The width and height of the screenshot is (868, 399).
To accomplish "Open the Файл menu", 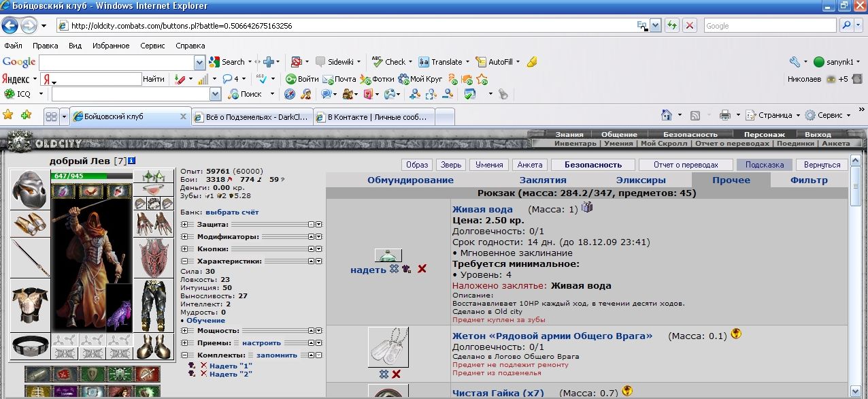I will pyautogui.click(x=14, y=46).
